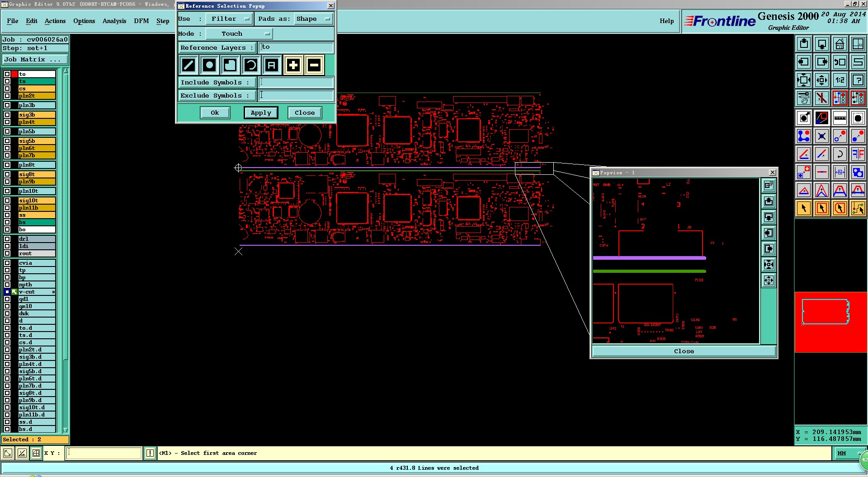The height and width of the screenshot is (477, 868).
Task: Toggle the Arcs feature filter icon
Action: (251, 65)
